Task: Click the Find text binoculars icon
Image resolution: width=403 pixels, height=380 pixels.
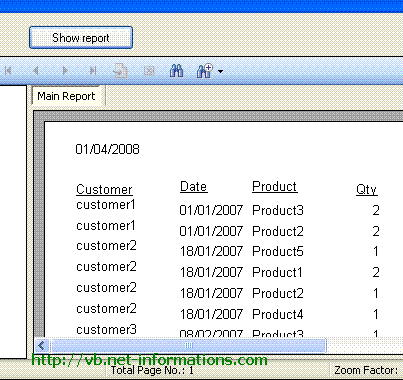Action: (x=176, y=71)
